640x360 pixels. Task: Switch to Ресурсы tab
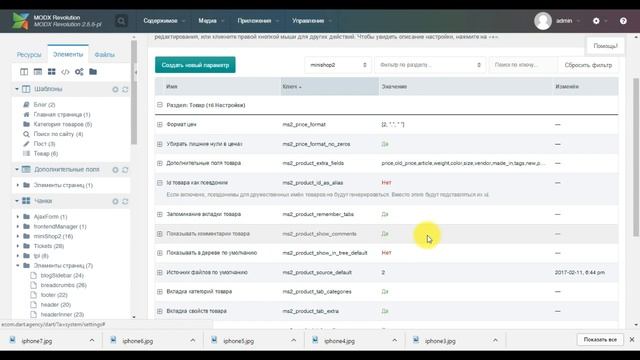pos(29,55)
